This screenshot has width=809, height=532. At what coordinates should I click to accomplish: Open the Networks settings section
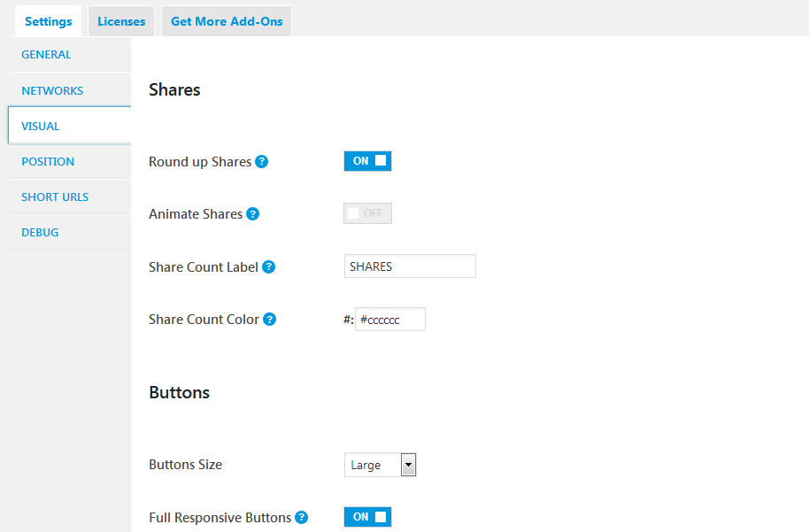(x=52, y=90)
